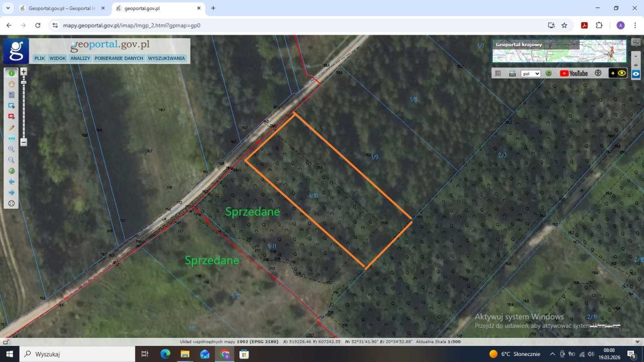Go to previous map view arrow
The width and height of the screenshot is (644, 362).
[x=12, y=182]
